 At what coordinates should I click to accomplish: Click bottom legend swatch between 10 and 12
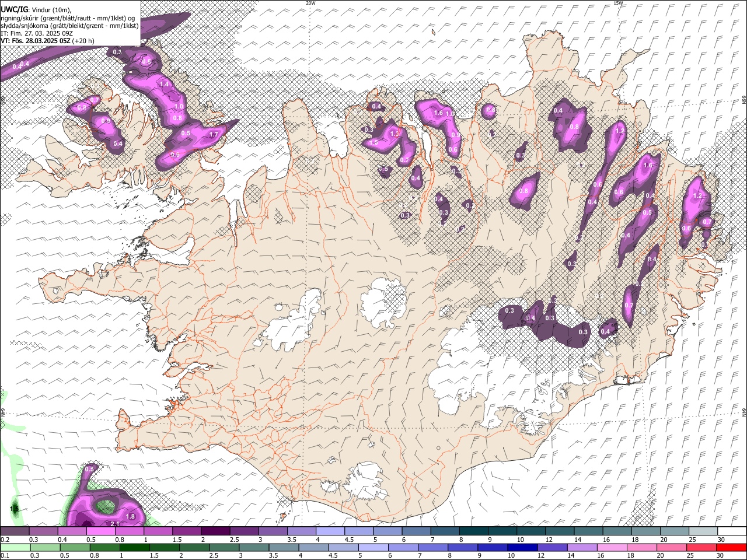pyautogui.click(x=522, y=547)
